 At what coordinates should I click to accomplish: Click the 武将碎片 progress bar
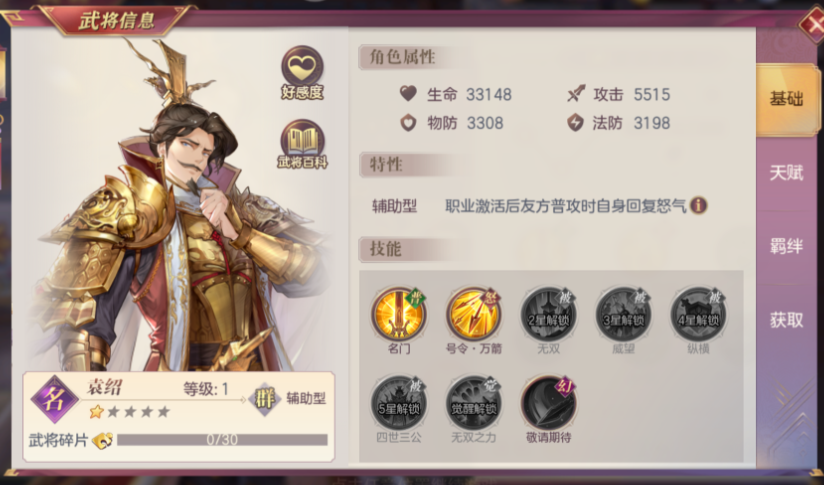pos(222,440)
